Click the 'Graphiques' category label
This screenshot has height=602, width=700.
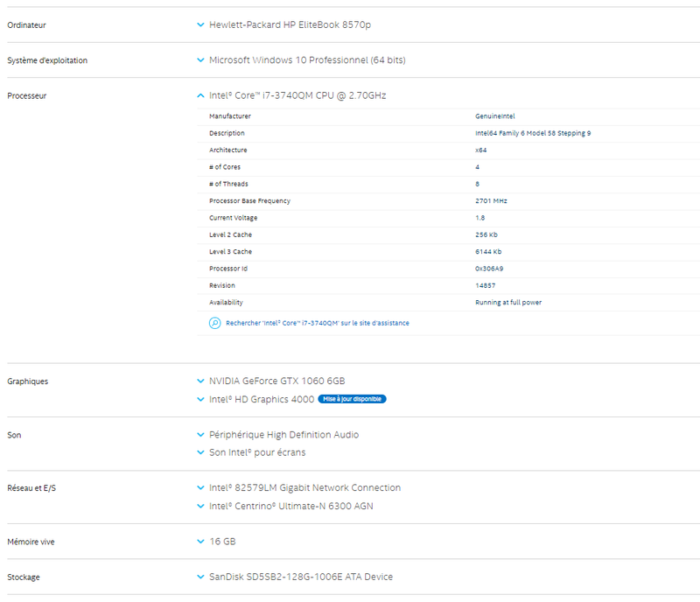coord(28,381)
